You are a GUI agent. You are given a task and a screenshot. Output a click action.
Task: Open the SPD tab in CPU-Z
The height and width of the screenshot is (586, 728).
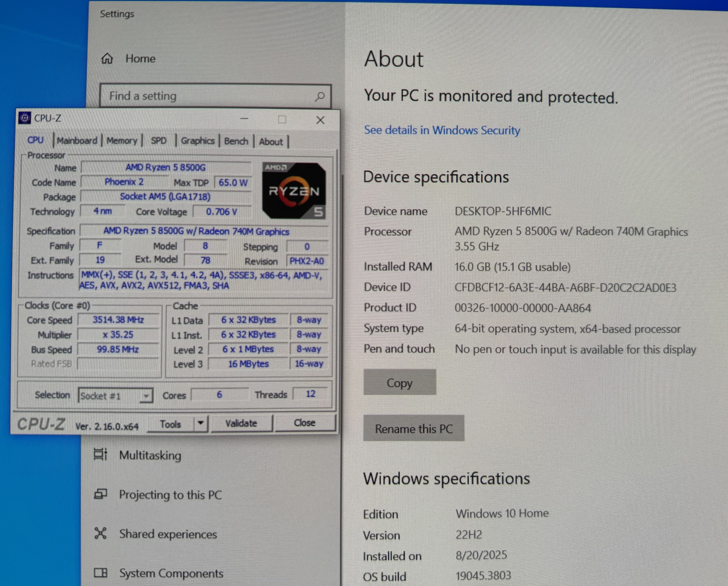[x=159, y=141]
